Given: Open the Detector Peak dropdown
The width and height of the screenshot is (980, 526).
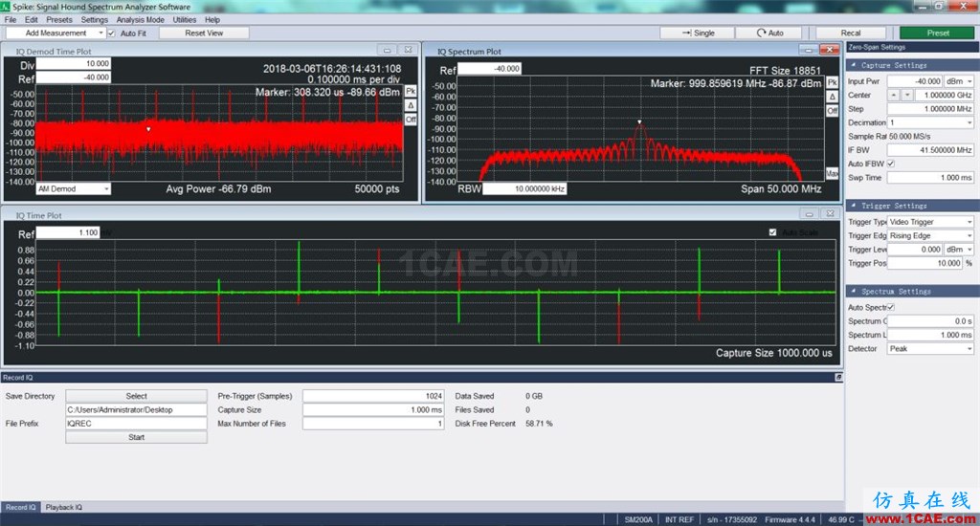Looking at the screenshot, I should pyautogui.click(x=930, y=348).
